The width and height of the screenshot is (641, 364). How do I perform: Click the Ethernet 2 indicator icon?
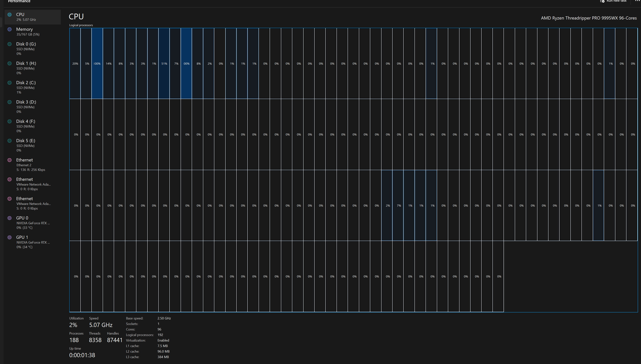[x=10, y=160]
